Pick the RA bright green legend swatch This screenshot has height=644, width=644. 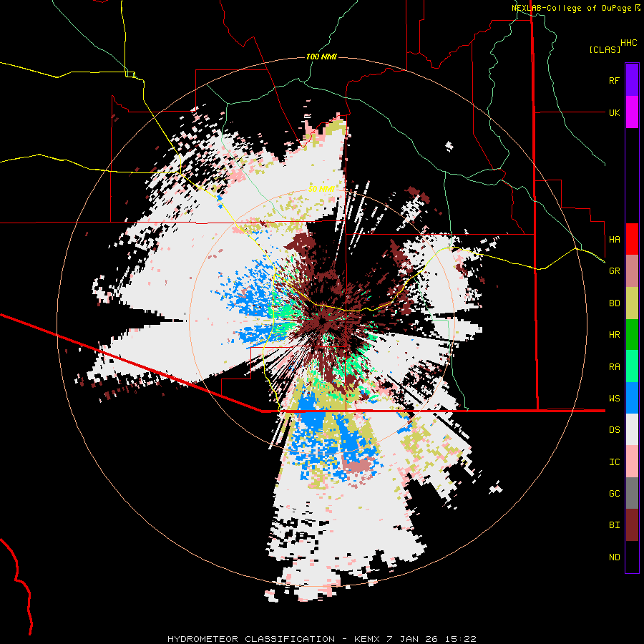coord(632,366)
